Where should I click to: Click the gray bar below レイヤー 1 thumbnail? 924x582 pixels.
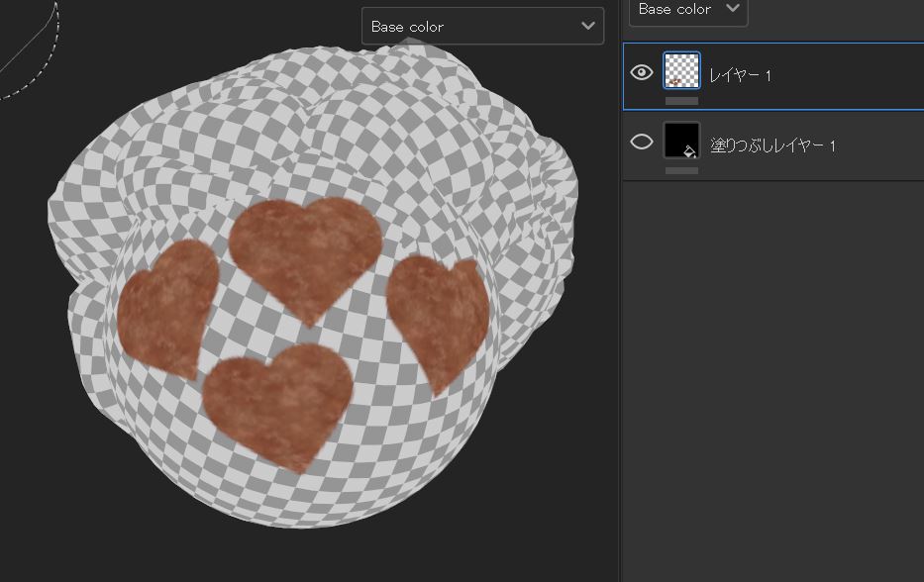coord(681,101)
